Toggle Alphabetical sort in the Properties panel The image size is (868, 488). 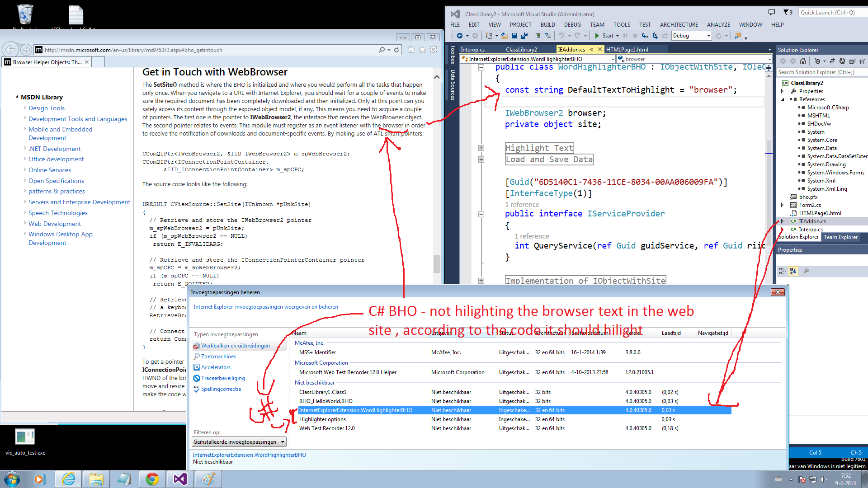coord(793,271)
